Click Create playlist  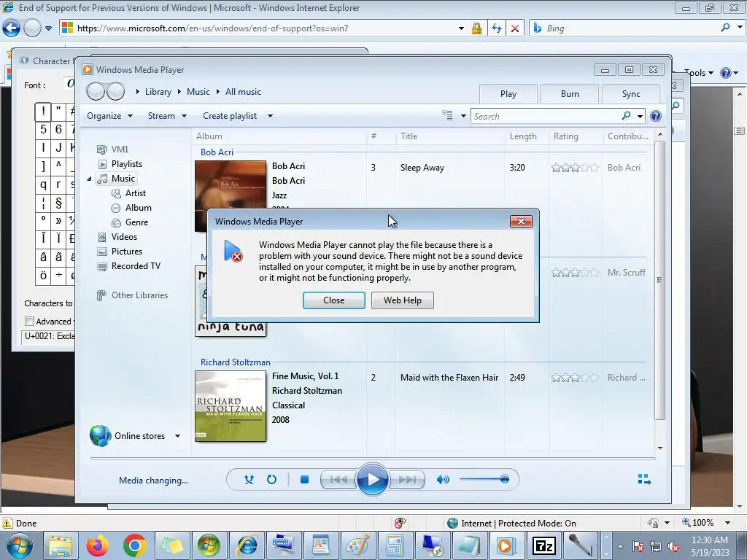point(230,116)
